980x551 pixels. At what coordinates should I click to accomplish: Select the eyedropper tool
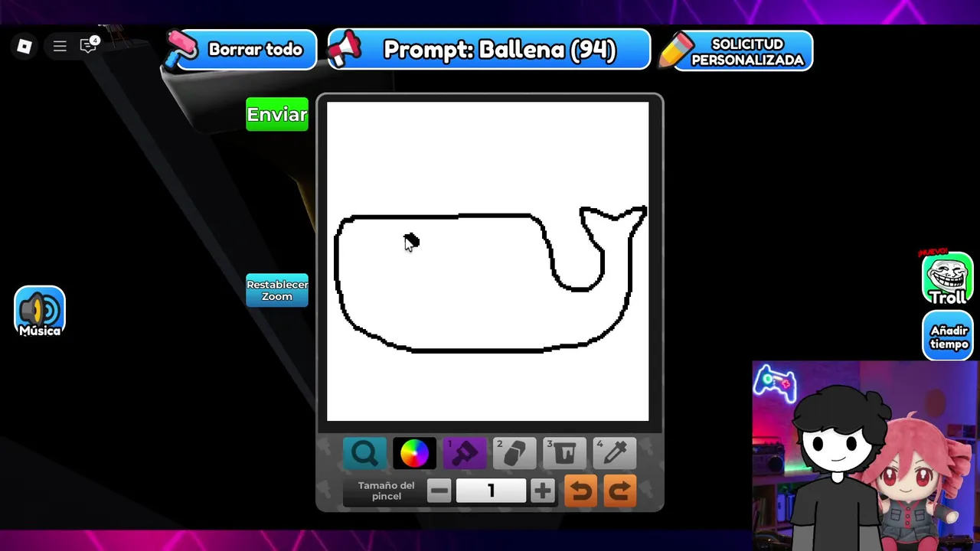tap(615, 453)
